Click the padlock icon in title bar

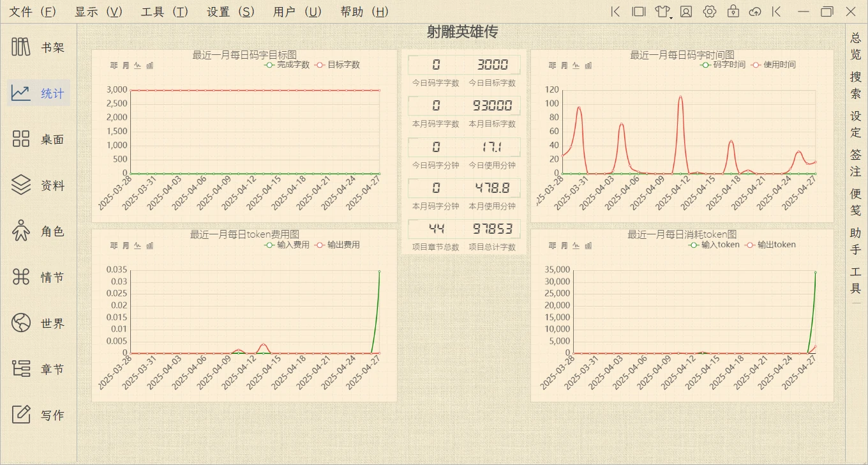tap(733, 11)
